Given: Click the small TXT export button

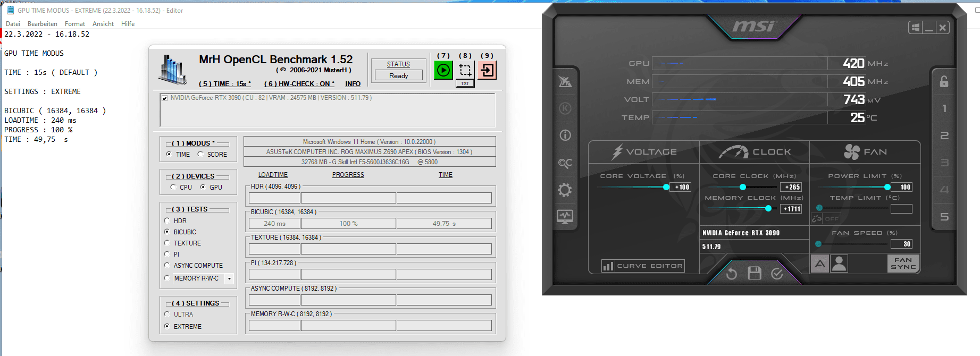Looking at the screenshot, I should 465,83.
